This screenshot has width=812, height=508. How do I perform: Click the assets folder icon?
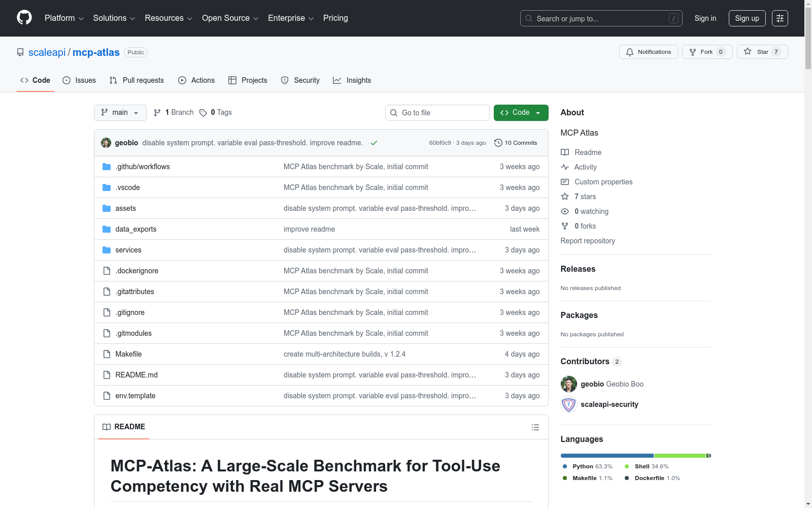click(107, 208)
